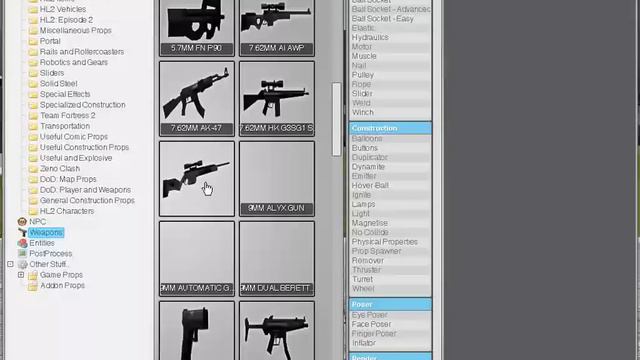Select the Hover Ball tool
This screenshot has width=640, height=360.
(370, 185)
